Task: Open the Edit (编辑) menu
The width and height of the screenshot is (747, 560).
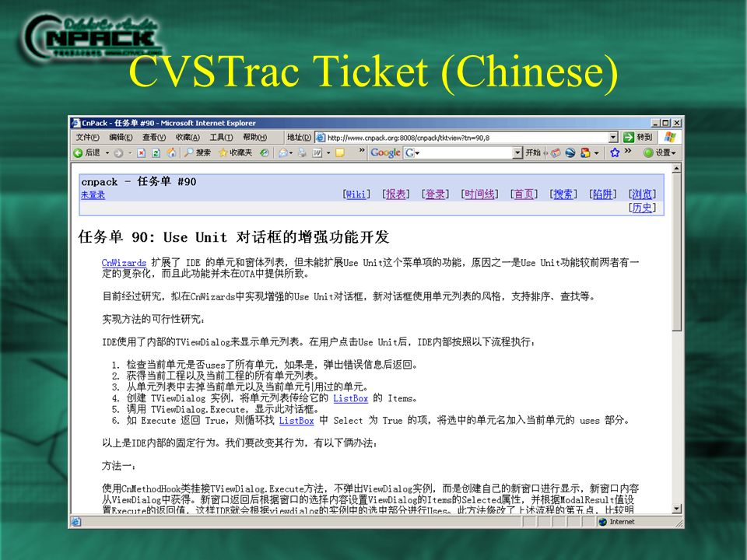Action: pos(121,137)
